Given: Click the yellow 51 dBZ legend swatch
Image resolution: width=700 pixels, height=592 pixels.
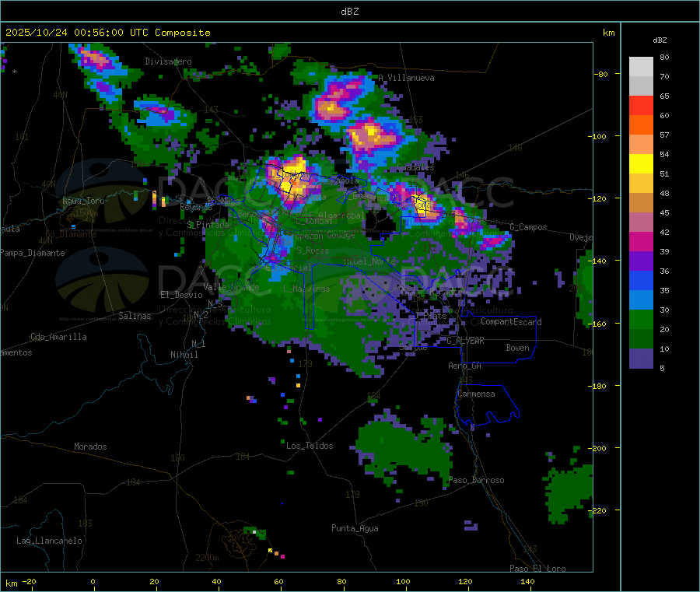Looking at the screenshot, I should [x=641, y=164].
